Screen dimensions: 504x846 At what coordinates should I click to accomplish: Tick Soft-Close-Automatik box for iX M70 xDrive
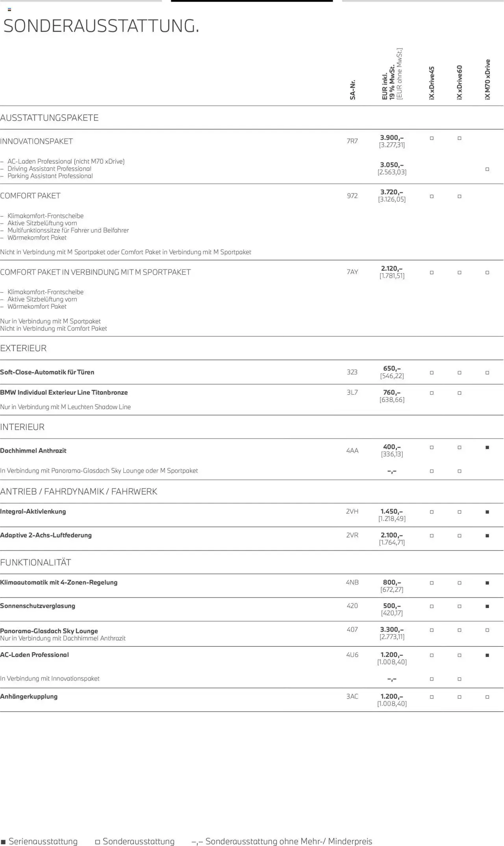487,373
